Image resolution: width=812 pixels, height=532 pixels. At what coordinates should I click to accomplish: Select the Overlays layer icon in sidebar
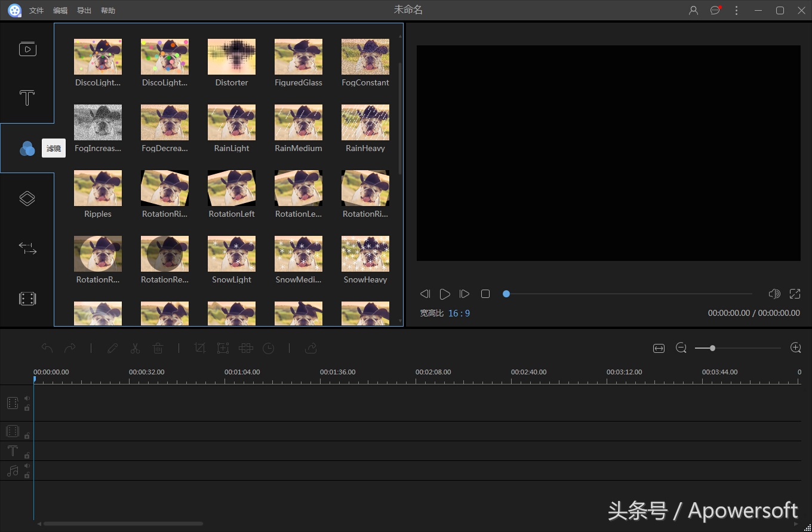pos(27,198)
